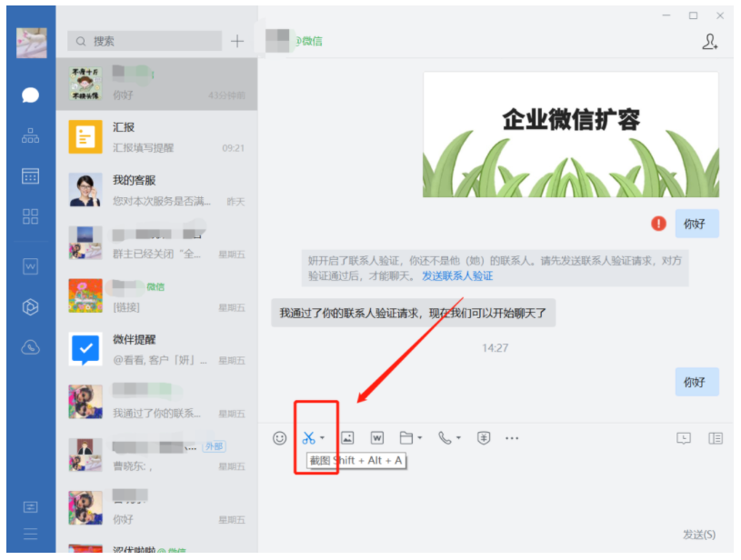
Task: Expand the folder icon dropdown arrow
Action: tap(420, 438)
